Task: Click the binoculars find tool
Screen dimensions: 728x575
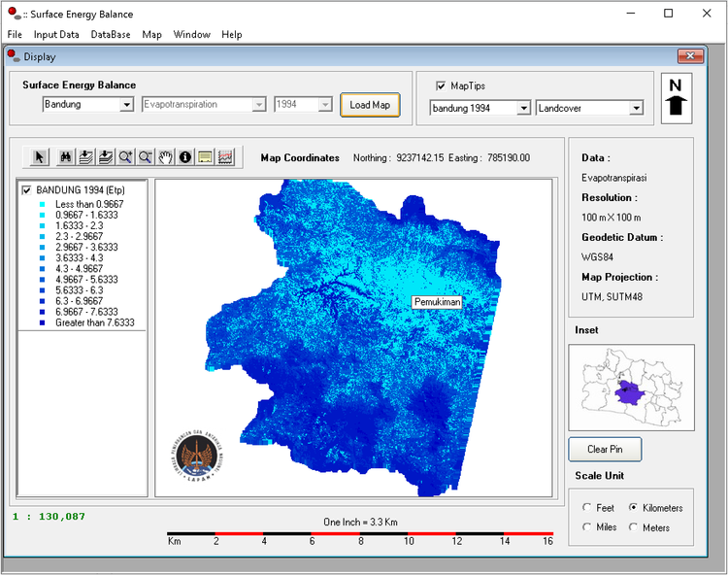Action: (65, 156)
